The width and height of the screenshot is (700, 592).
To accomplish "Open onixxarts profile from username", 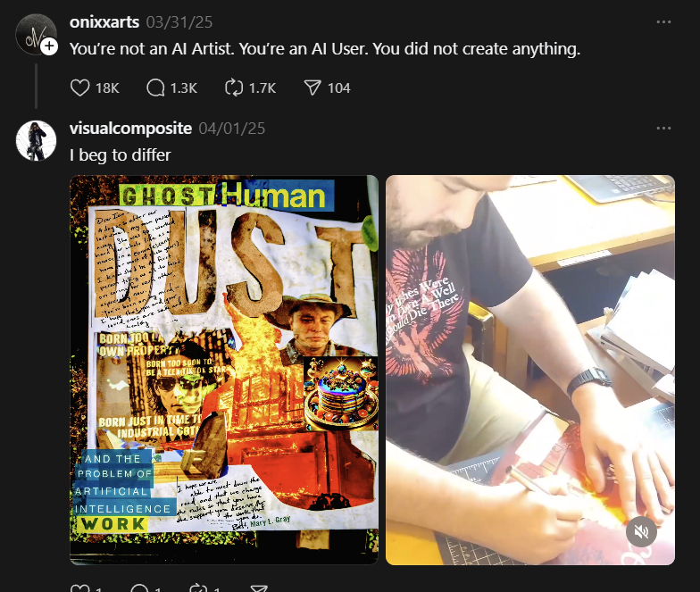I will (104, 21).
